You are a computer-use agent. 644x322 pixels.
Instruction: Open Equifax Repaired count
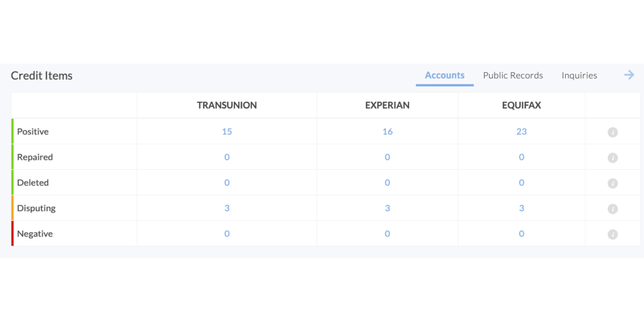pos(522,157)
